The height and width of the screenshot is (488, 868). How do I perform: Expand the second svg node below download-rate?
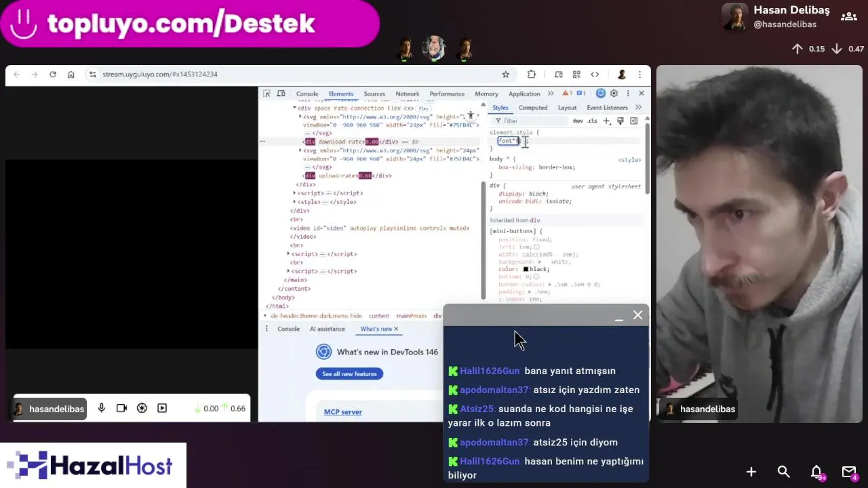[300, 150]
